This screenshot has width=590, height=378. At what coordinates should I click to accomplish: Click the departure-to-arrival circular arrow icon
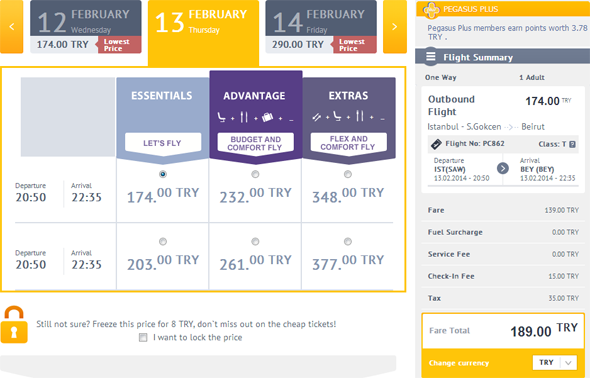pyautogui.click(x=503, y=168)
